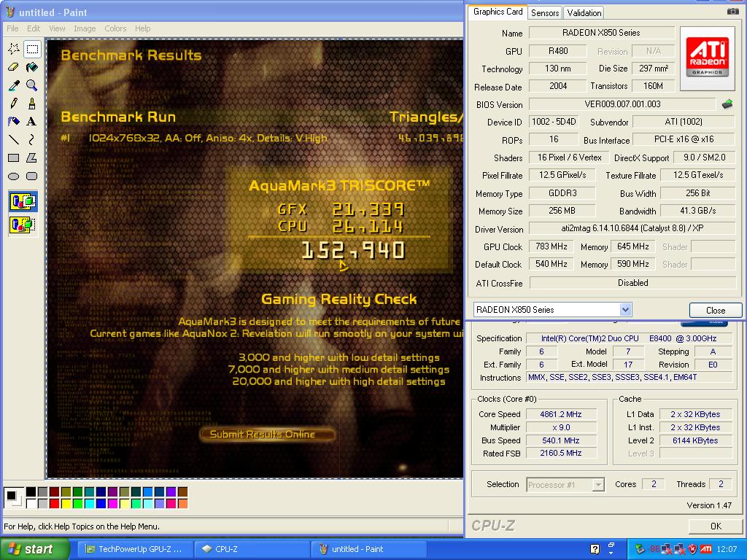This screenshot has width=747, height=560.
Task: Choose the Fill With Color bucket tool
Action: (32, 66)
